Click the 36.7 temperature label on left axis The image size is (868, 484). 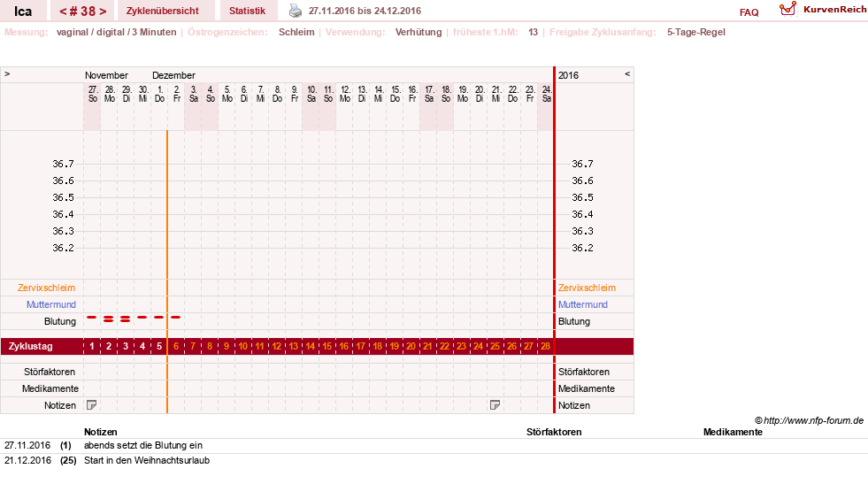(63, 164)
